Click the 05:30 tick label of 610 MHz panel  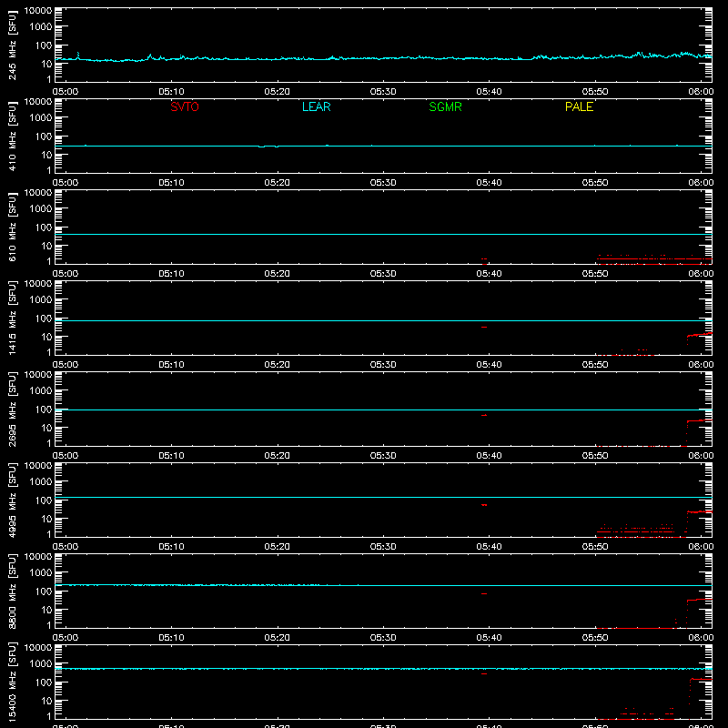coord(383,274)
